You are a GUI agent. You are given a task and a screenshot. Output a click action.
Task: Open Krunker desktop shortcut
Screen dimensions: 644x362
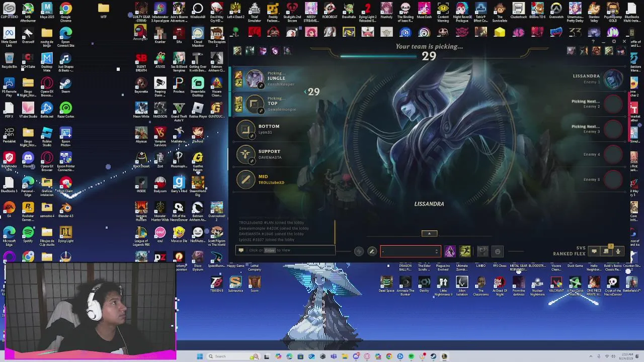click(160, 35)
